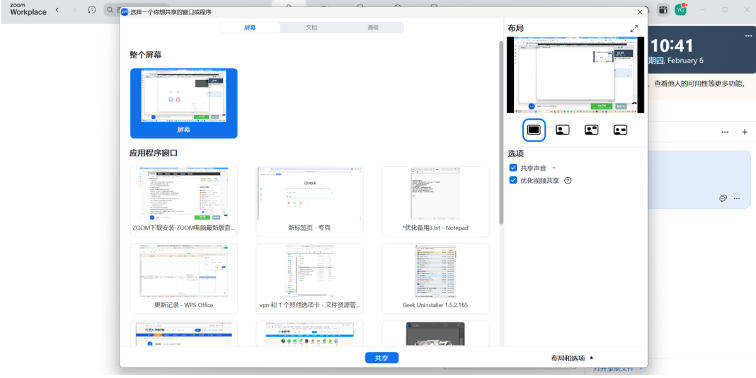Close the share selection dialog
The height and width of the screenshot is (378, 756).
coord(640,12)
